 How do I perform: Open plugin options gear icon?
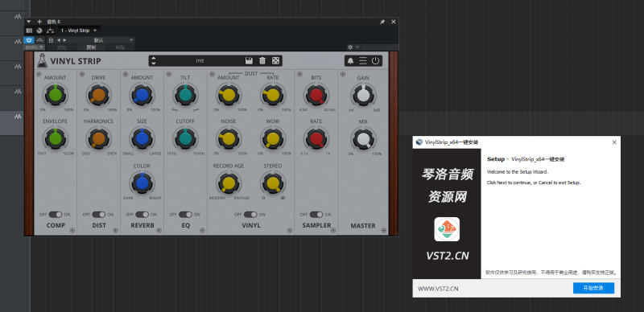350,47
